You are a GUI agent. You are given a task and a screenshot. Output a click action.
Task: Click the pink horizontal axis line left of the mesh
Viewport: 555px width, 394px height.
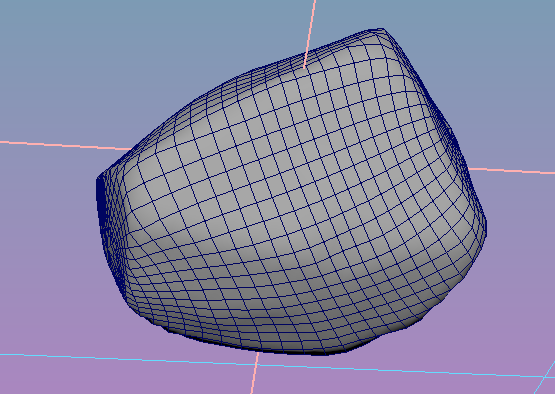click(65, 145)
